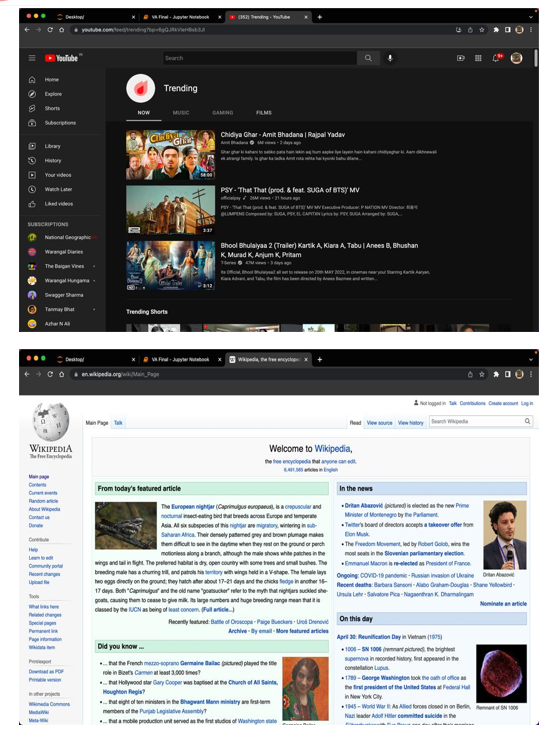
Task: Open European nightjar article link
Action: point(193,506)
